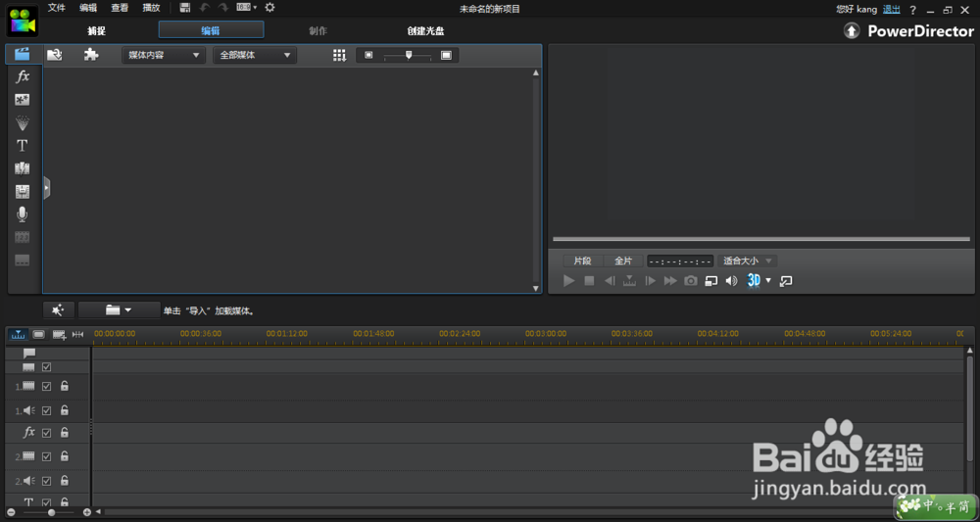This screenshot has width=980, height=522.
Task: Click the preview quality display icon
Action: [x=711, y=281]
